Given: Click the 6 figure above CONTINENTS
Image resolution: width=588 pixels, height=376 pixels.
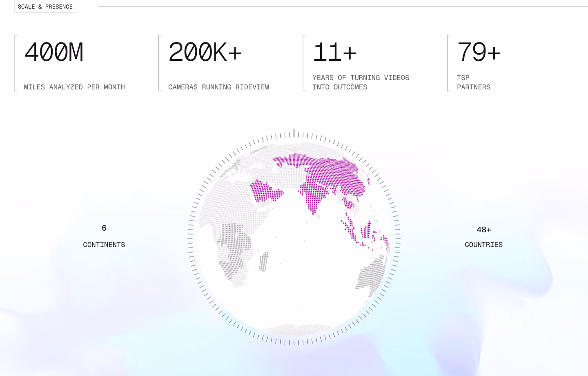Looking at the screenshot, I should pyautogui.click(x=104, y=228).
